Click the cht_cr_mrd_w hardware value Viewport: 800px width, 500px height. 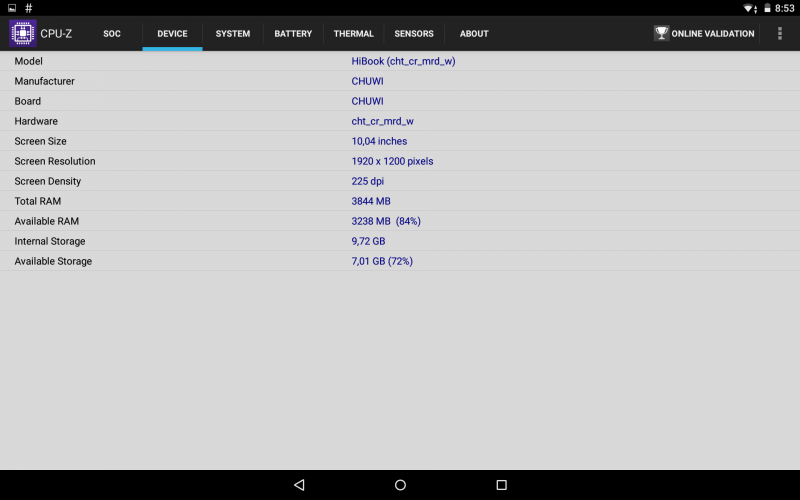[382, 121]
